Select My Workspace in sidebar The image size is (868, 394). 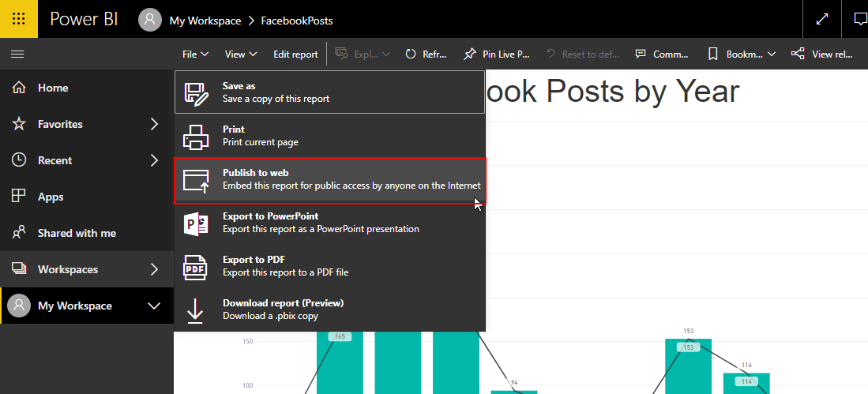(87, 306)
